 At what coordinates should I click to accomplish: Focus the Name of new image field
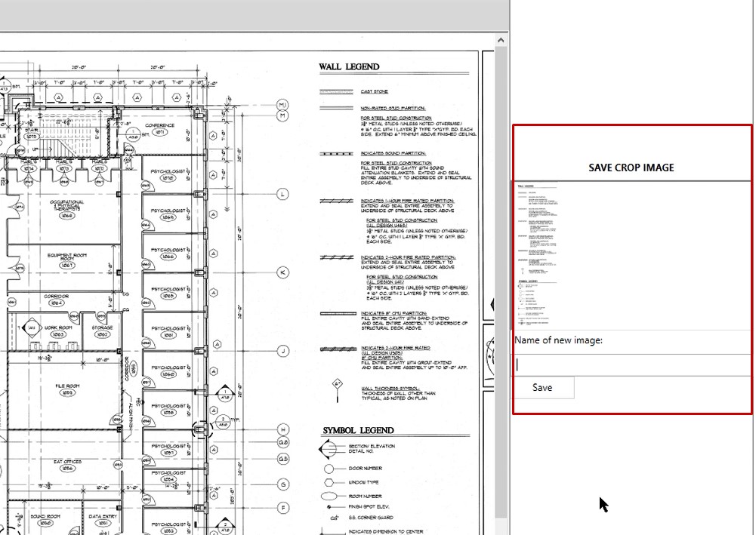pyautogui.click(x=632, y=365)
